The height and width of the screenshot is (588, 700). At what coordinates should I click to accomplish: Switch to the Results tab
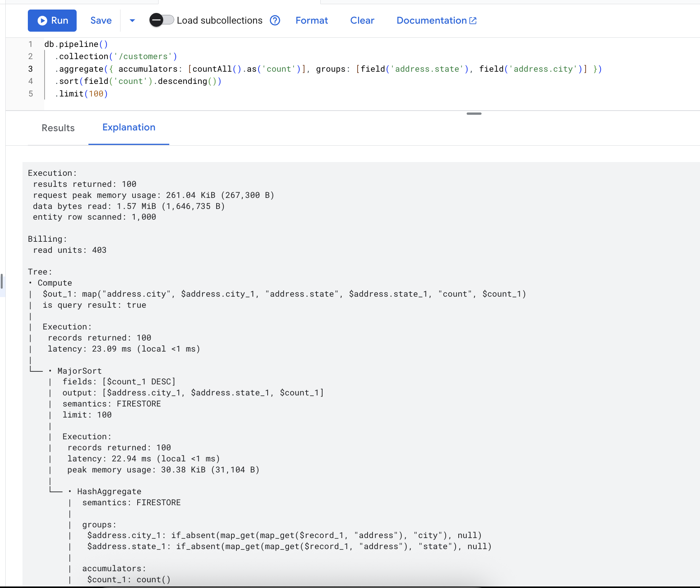[x=58, y=128]
